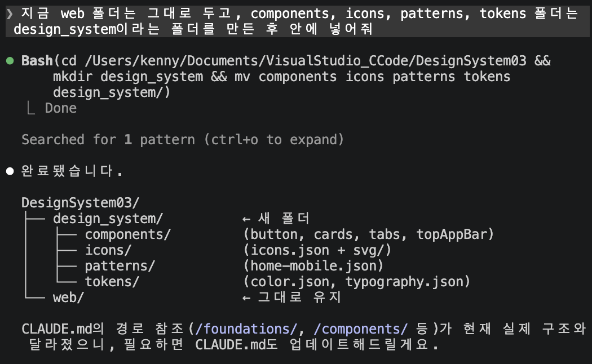Click the "❯" user prompt chevron
Screen dimensions: 592x364
coord(9,12)
